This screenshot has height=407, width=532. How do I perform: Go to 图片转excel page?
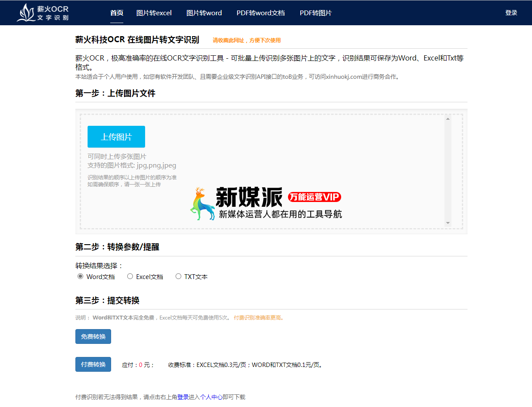(x=154, y=13)
